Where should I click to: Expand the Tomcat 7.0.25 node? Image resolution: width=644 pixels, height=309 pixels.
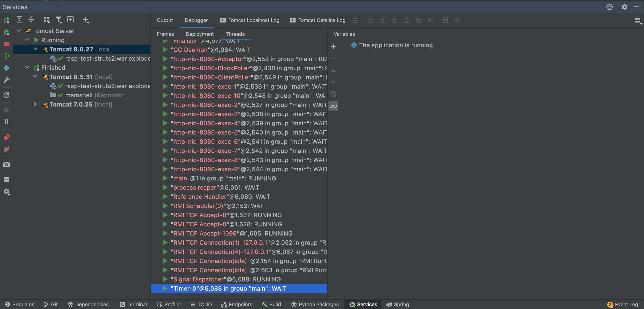(x=35, y=104)
